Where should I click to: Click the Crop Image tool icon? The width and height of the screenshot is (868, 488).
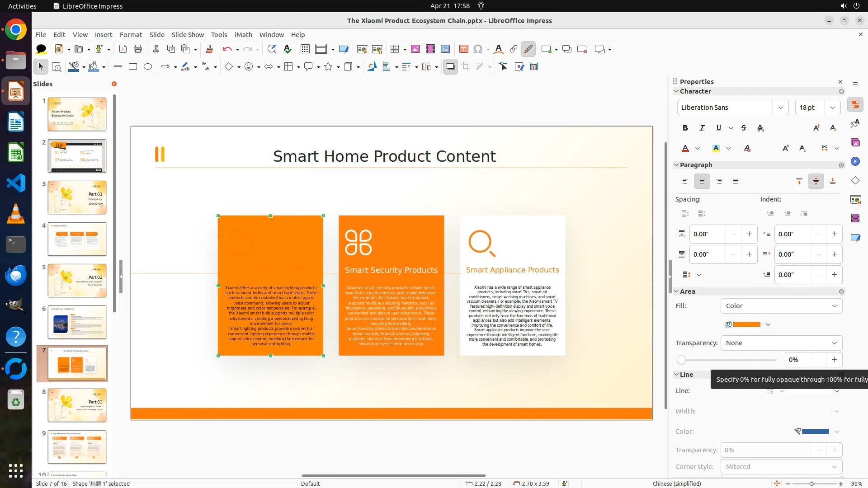click(x=466, y=67)
